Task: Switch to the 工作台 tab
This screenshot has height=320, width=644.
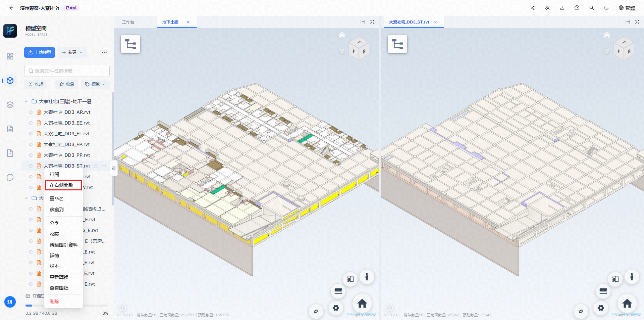Action: (x=128, y=22)
